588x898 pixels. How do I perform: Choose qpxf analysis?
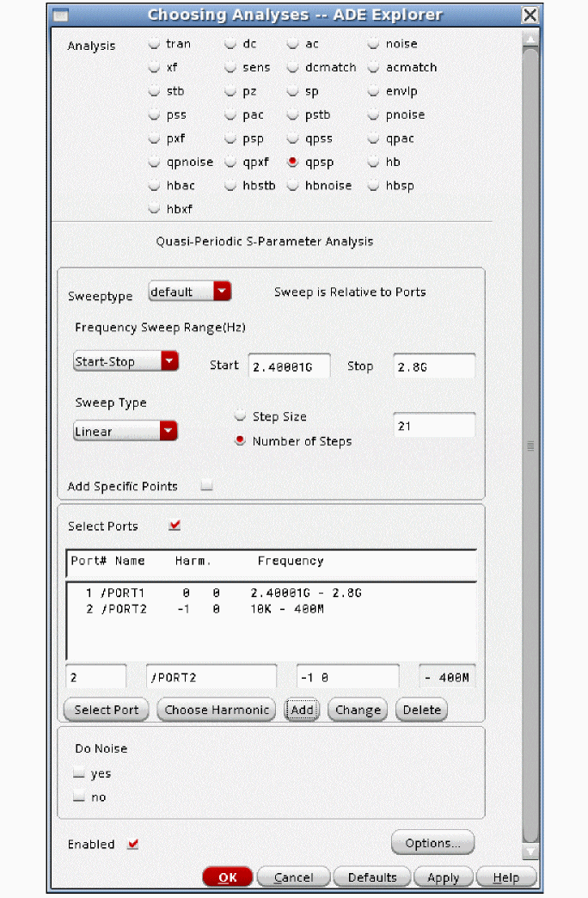pos(230,162)
